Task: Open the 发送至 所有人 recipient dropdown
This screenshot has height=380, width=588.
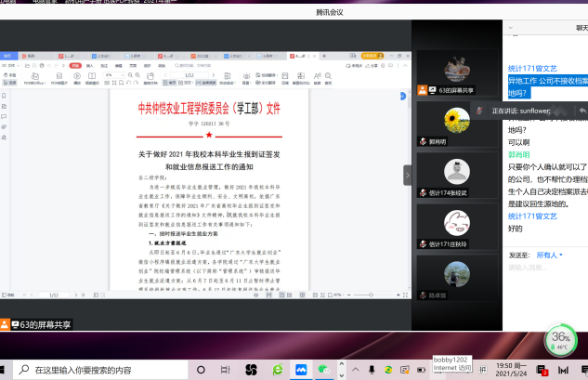Action: (x=548, y=255)
